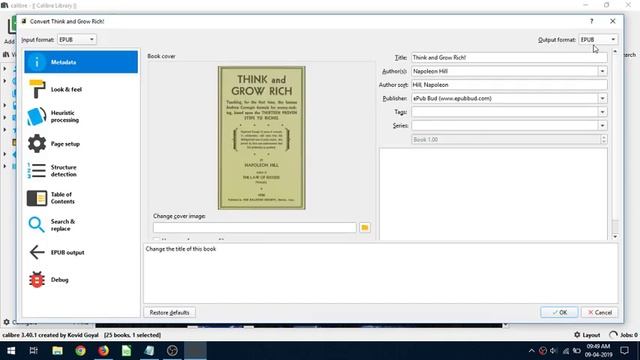
Task: Click the comments text area
Action: click(x=493, y=194)
